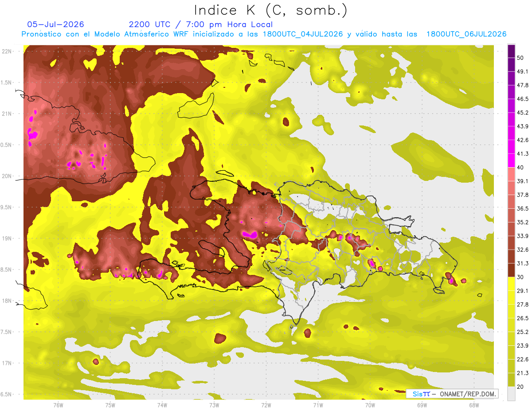Click the "32.6" value on the color scale
This screenshot has width=532, height=411.
[523, 250]
